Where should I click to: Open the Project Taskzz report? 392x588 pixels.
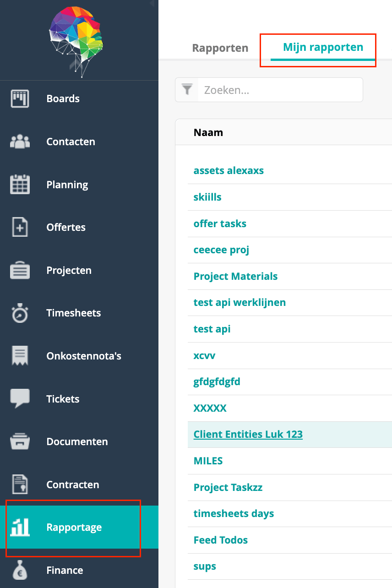click(228, 488)
